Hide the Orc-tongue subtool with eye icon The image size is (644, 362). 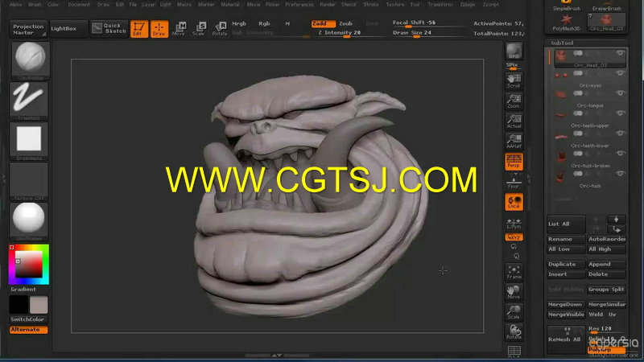[620, 93]
